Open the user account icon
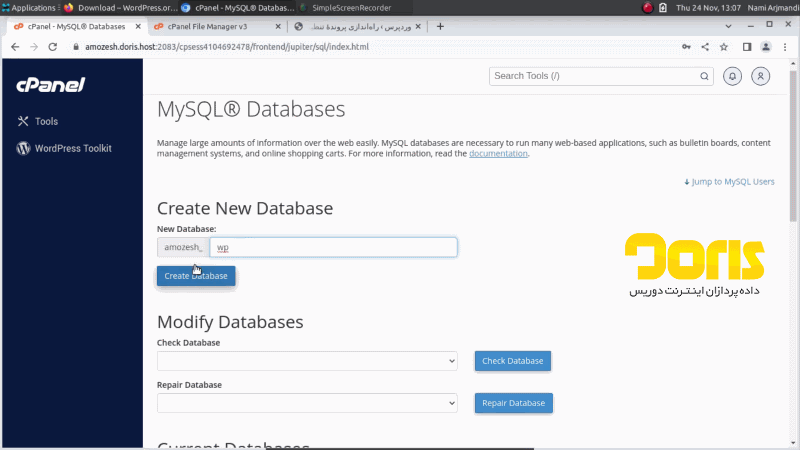The width and height of the screenshot is (800, 450). coord(760,76)
